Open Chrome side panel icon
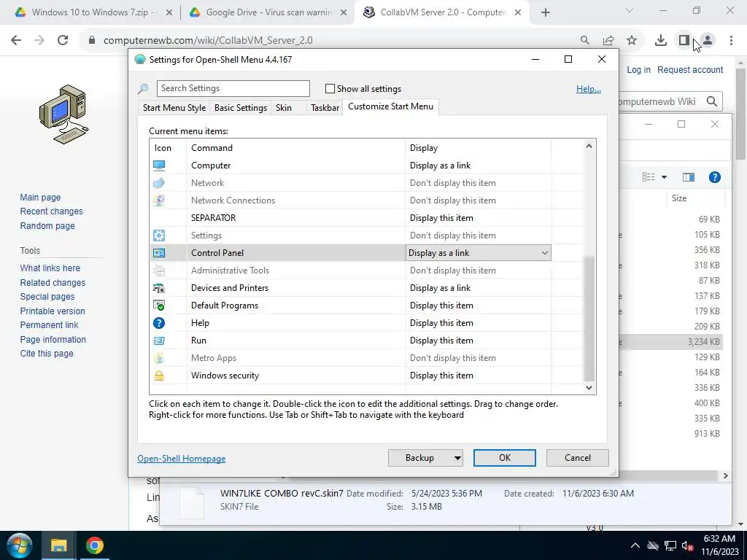The image size is (747, 560). click(x=684, y=41)
